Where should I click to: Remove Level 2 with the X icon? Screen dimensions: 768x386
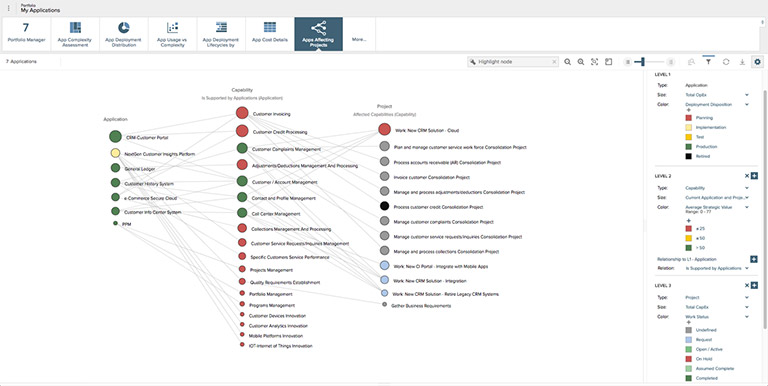coord(747,175)
